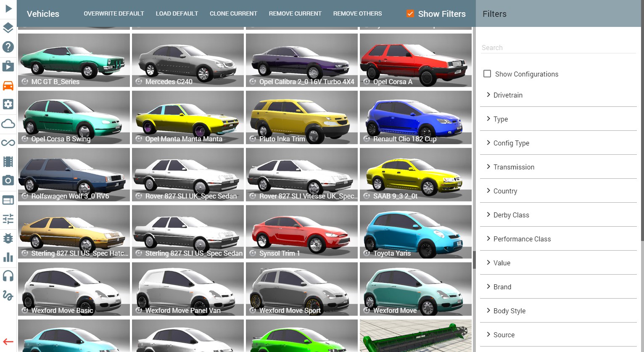The width and height of the screenshot is (644, 352).
Task: Click the red back arrow icon
Action: click(x=8, y=341)
